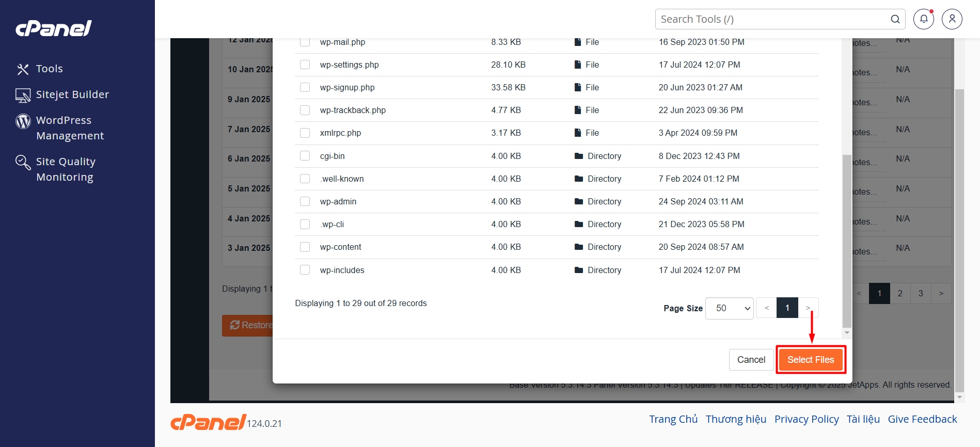Open the notifications bell icon
This screenshot has width=980, height=447.
[923, 19]
